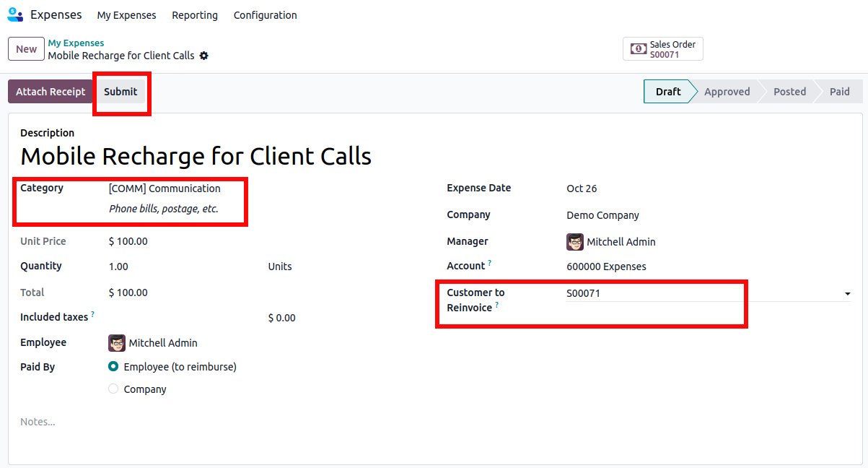Click the Expenses app logo icon
Screen dimensions: 868x468
point(15,14)
